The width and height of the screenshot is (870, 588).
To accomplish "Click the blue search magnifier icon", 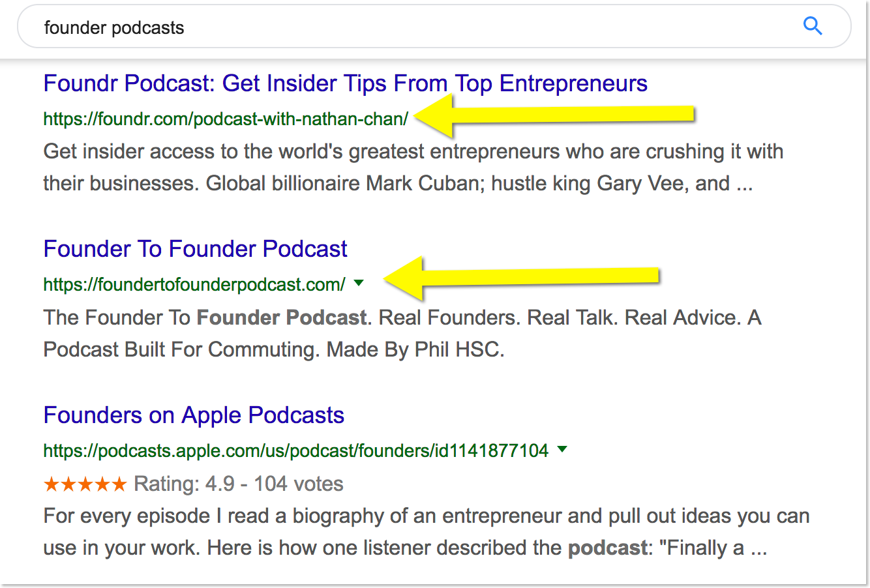I will 813,27.
